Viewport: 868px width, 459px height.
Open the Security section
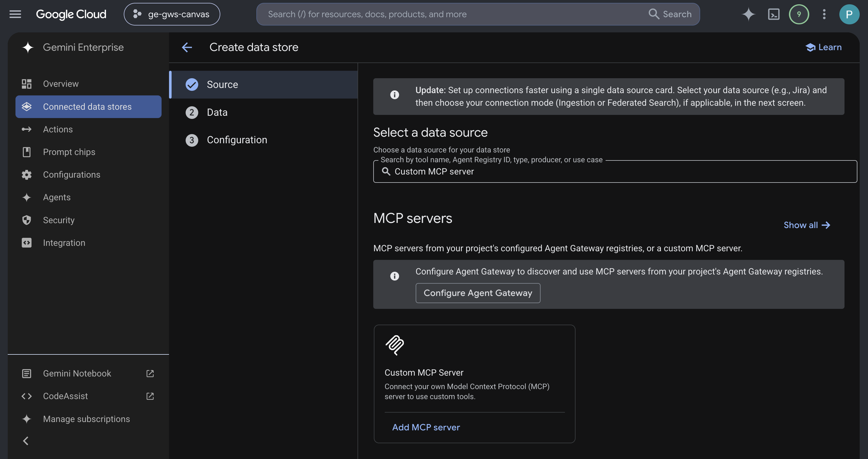tap(88, 220)
